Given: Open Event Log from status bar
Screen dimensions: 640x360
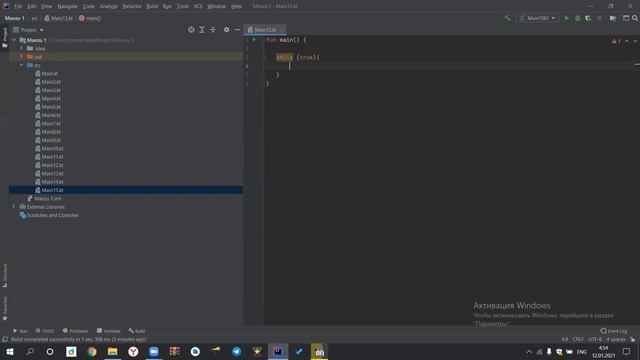Looking at the screenshot, I should (614, 331).
